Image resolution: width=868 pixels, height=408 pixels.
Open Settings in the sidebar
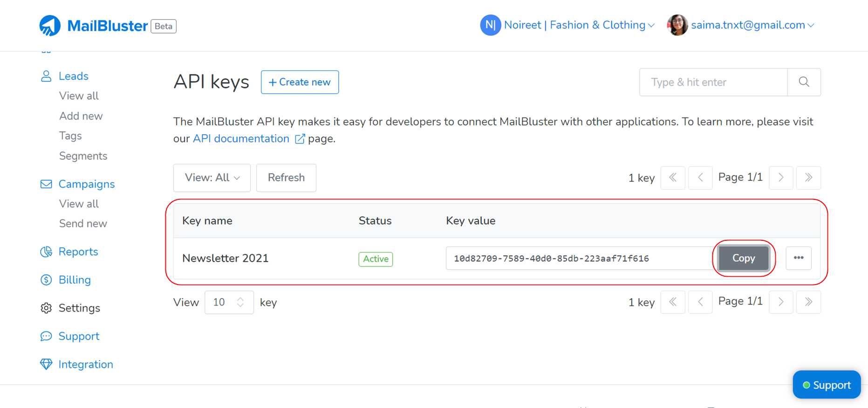(x=79, y=308)
